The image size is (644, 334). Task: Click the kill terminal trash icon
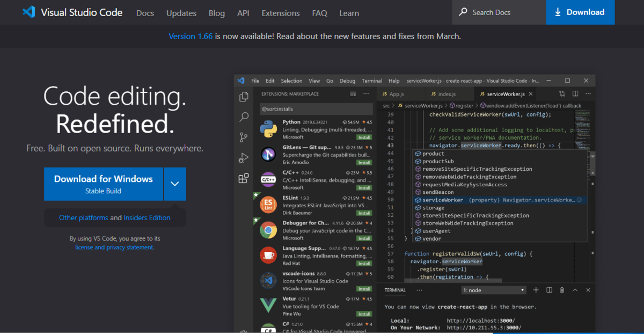562,290
